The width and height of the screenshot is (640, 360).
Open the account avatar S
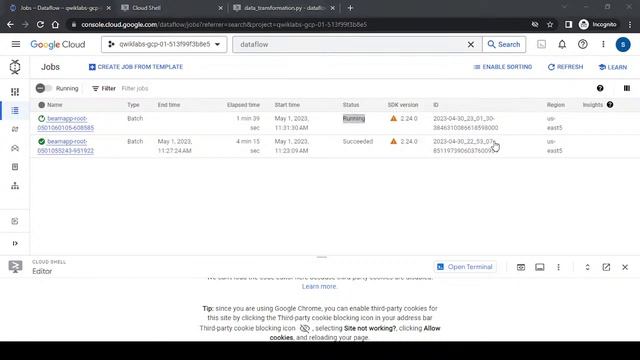pyautogui.click(x=623, y=44)
